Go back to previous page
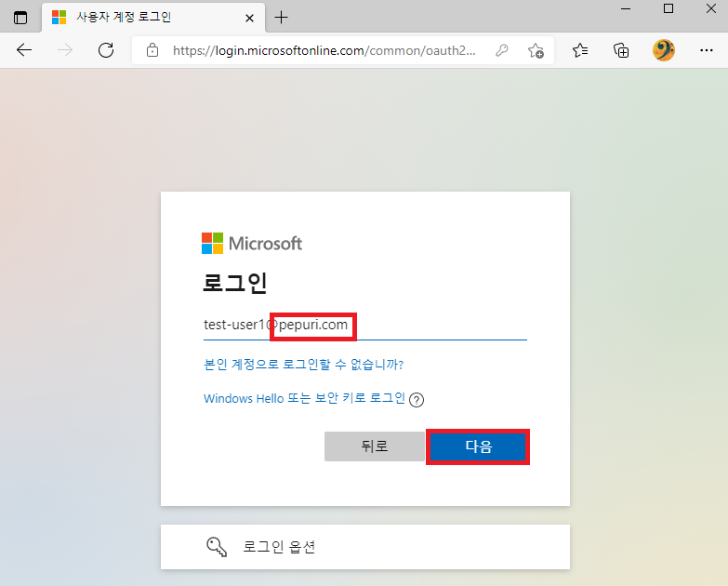Viewport: 728px width, 586px height. 24,49
